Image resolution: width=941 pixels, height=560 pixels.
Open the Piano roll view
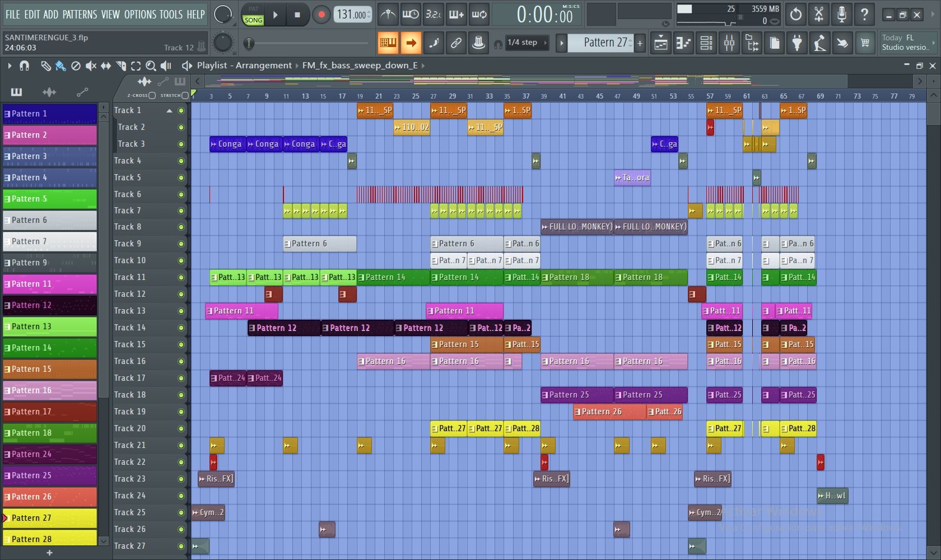683,43
